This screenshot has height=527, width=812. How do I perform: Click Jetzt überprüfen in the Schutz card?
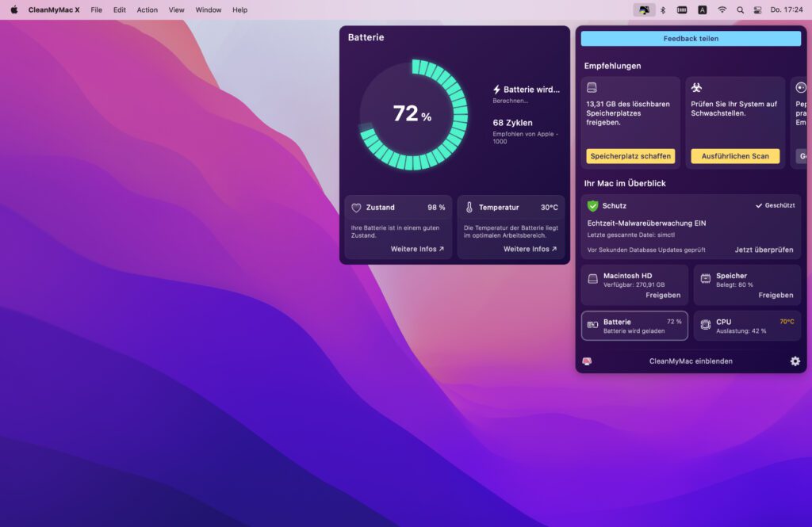click(x=764, y=250)
